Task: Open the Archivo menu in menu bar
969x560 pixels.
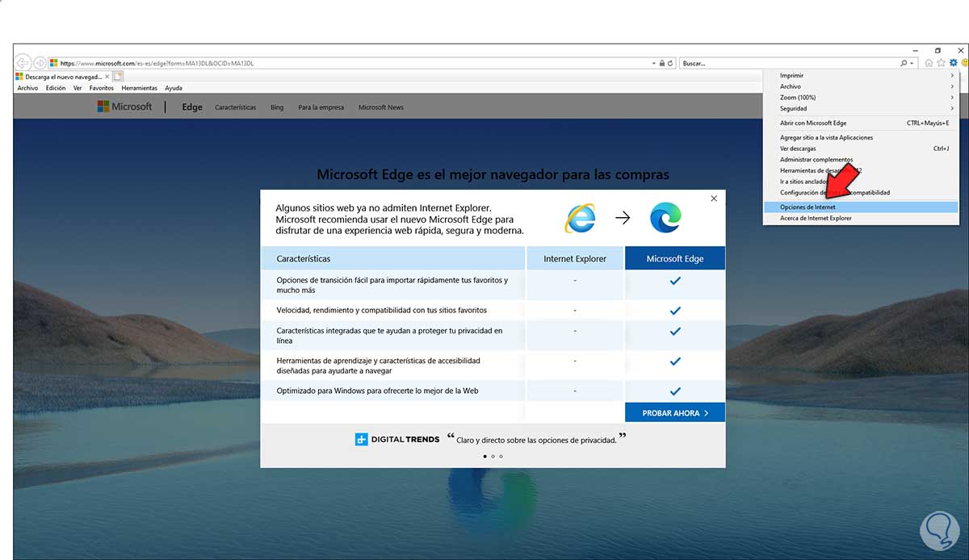Action: [27, 88]
